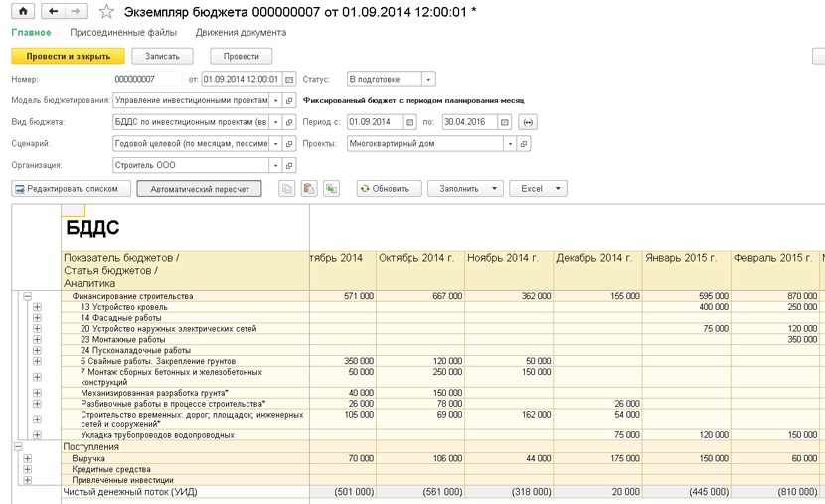Screen dimensions: 825x504
Task: Expand row 20 Устройство наружных электрических сетей
Action: point(37,328)
